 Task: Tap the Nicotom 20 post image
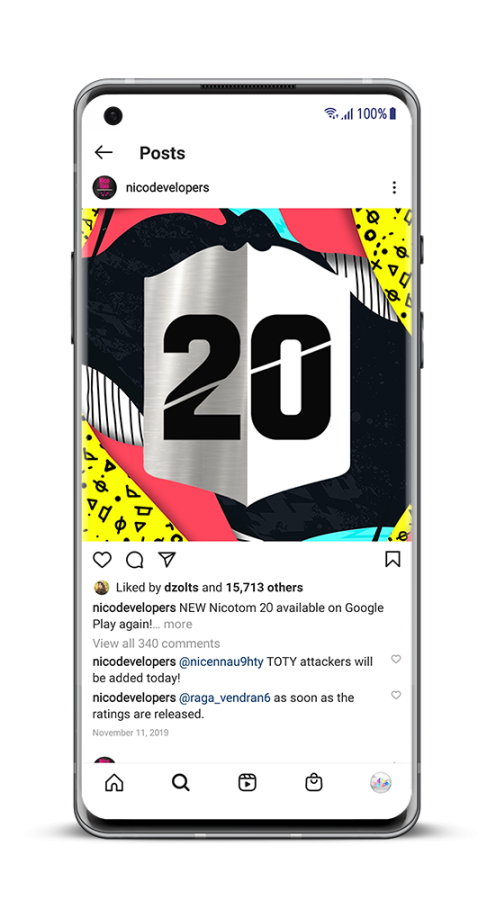tap(247, 375)
